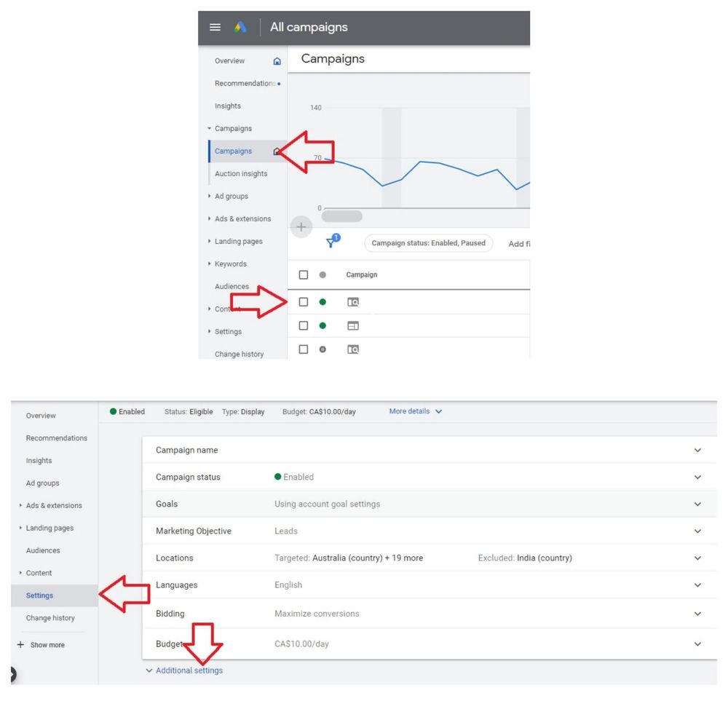The height and width of the screenshot is (728, 728).
Task: Click the Google Ads logo
Action: [242, 27]
